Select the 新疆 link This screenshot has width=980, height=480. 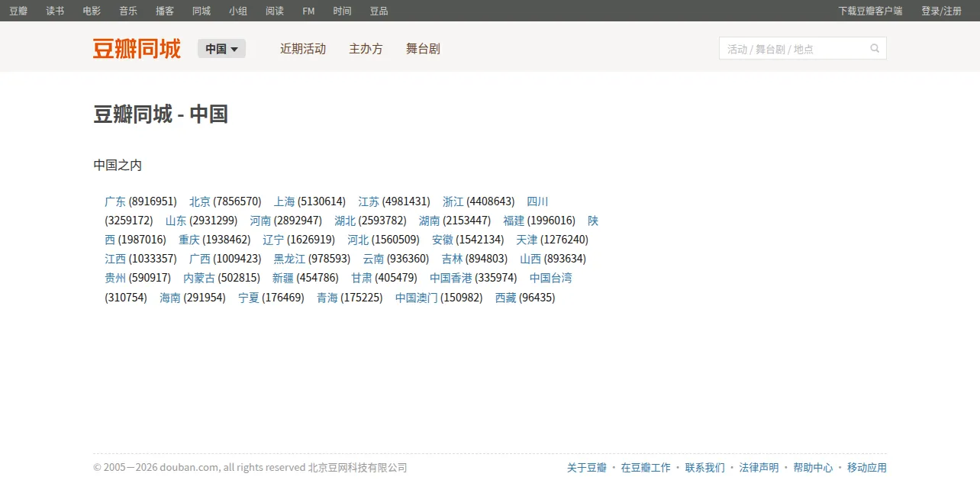tap(283, 278)
